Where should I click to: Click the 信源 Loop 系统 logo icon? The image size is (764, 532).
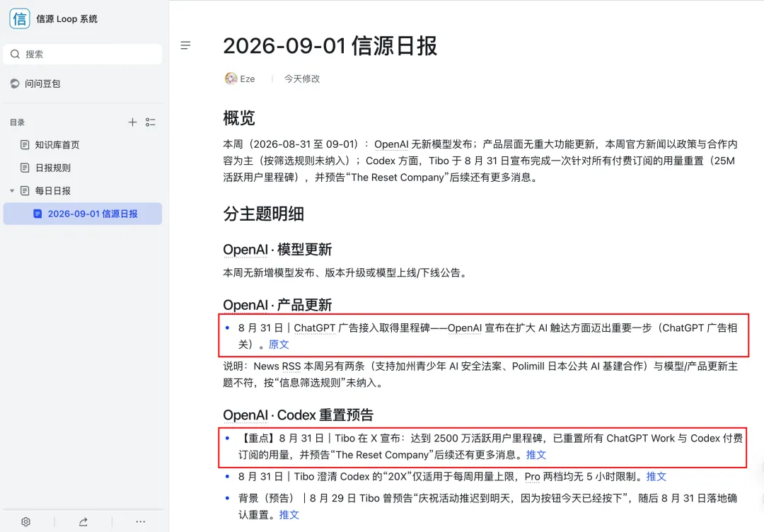[x=20, y=18]
